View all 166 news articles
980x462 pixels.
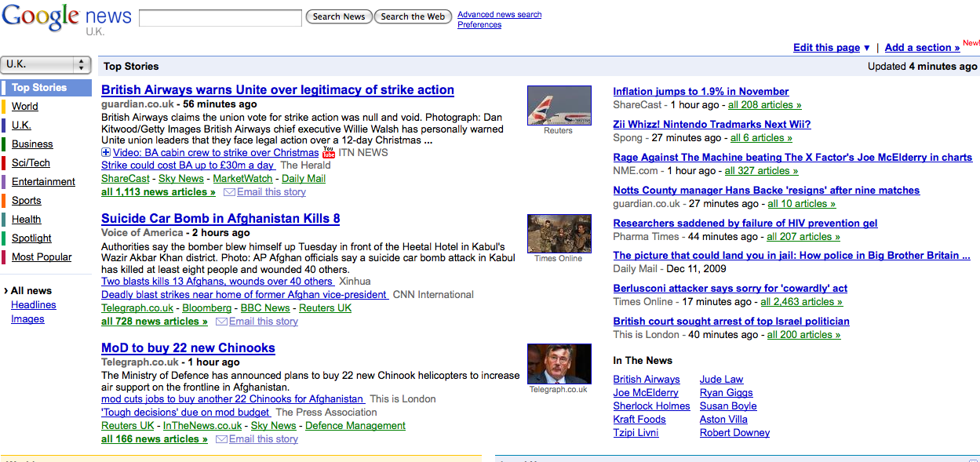[x=155, y=439]
